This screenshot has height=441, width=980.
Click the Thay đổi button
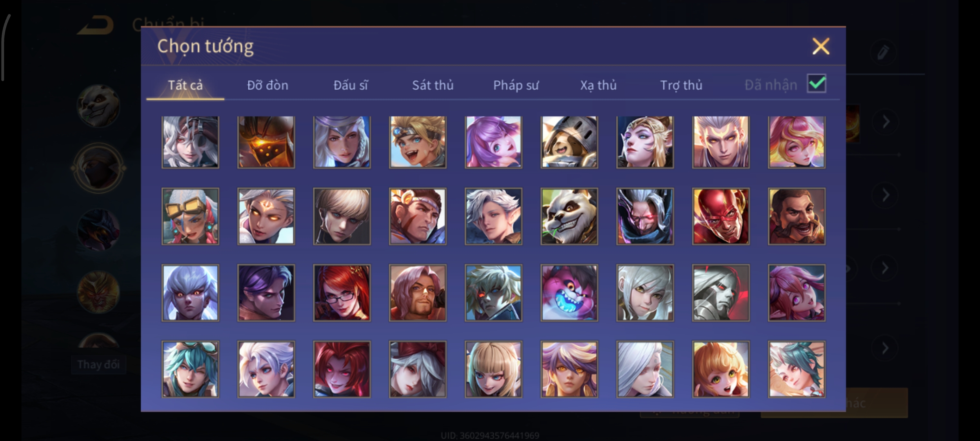[x=98, y=364]
